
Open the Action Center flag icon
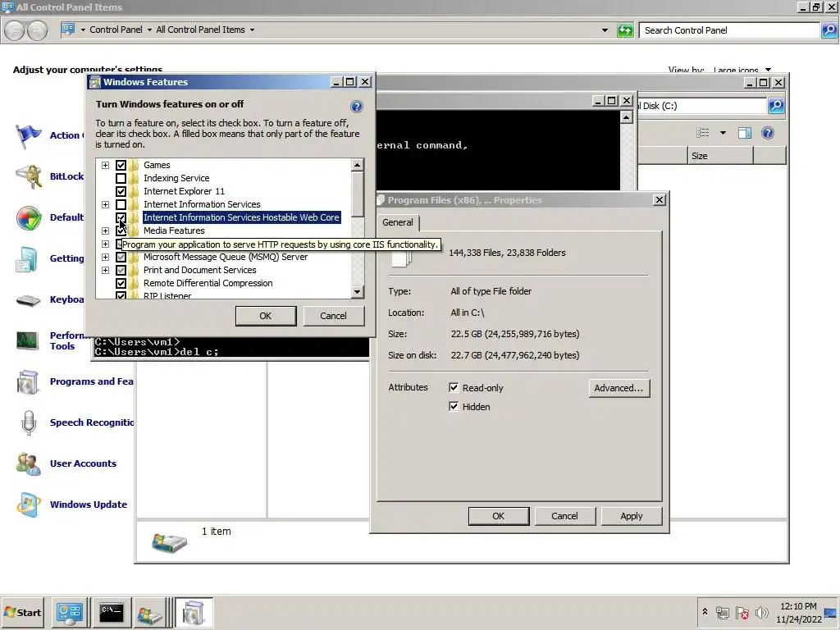29,135
